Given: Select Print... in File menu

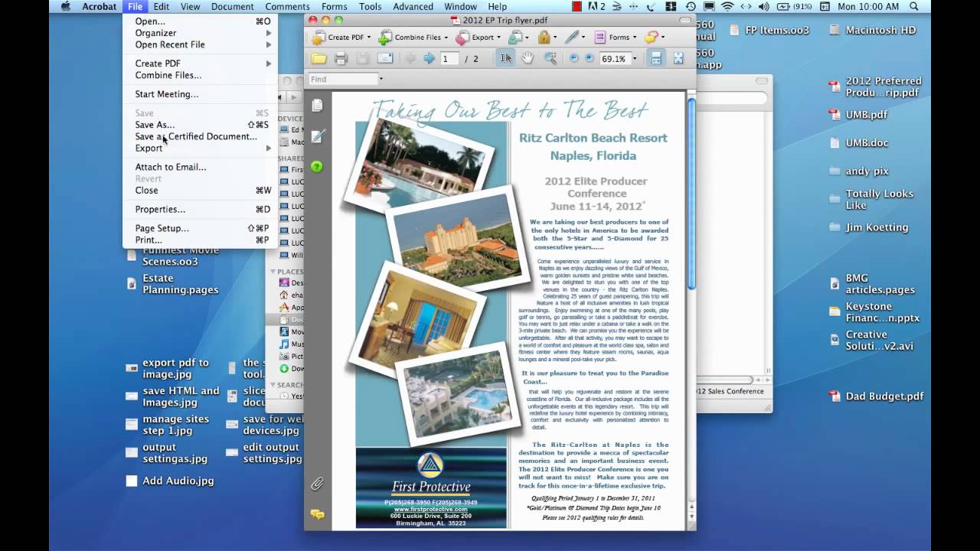Looking at the screenshot, I should pyautogui.click(x=199, y=240).
